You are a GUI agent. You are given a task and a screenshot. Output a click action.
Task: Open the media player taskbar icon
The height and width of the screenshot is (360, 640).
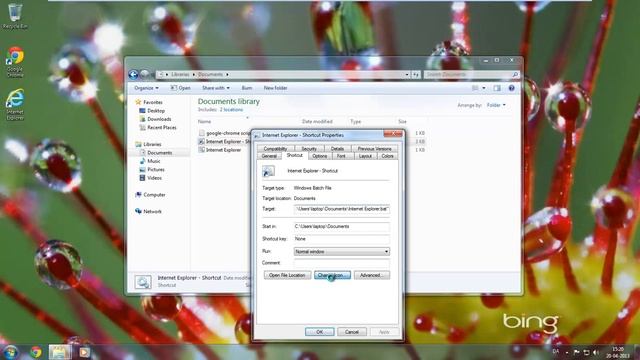(84, 352)
